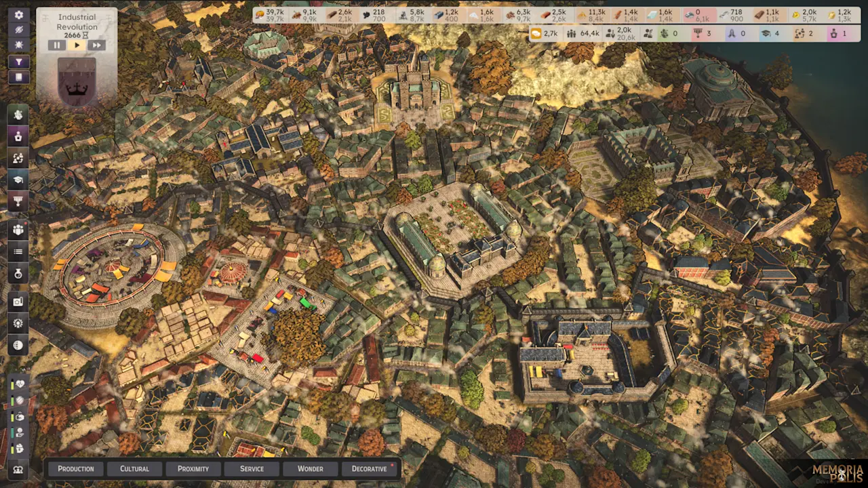Viewport: 868px width, 488px height.
Task: Toggle the eye visibility icon near the sidebar top
Action: click(18, 29)
